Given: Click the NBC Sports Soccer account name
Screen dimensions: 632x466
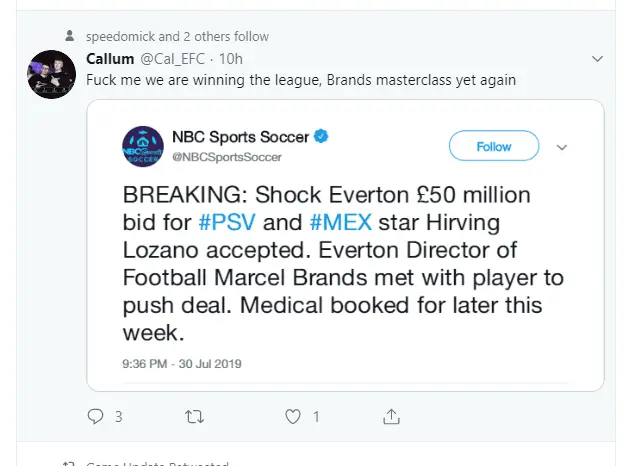Looking at the screenshot, I should [240, 137].
